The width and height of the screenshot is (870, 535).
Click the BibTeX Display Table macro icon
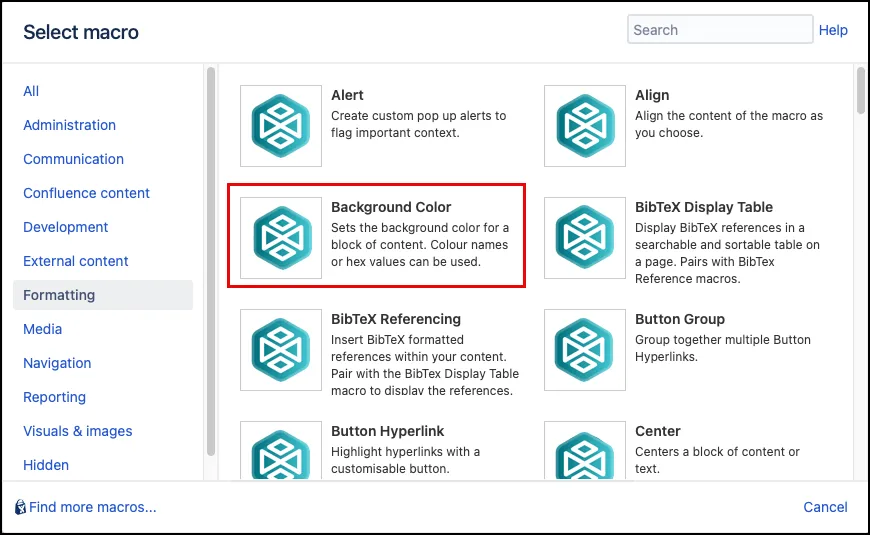click(585, 238)
